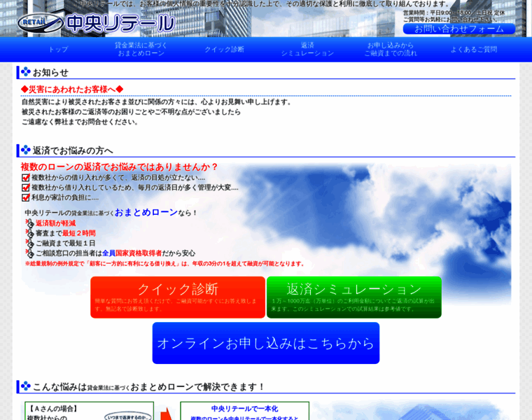Viewport: 532px width, 420px height.
Task: Click the 返済額が軽減 red text
Action: [55, 223]
